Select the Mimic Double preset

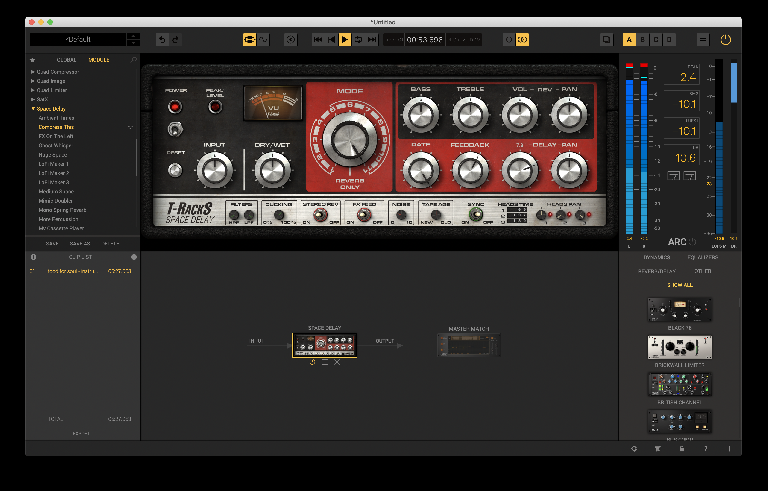tap(55, 201)
